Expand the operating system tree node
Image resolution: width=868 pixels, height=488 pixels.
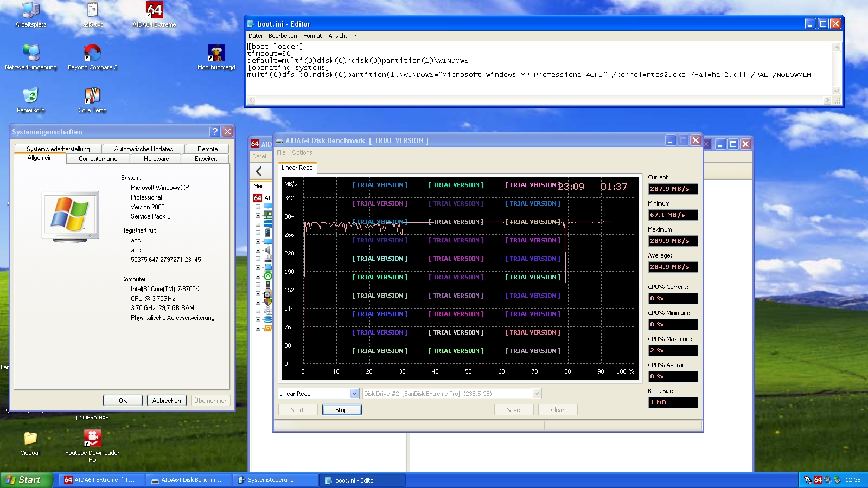[x=258, y=224]
